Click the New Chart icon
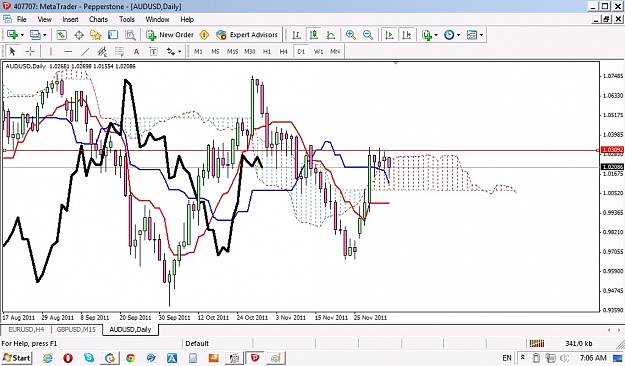 tap(12, 35)
